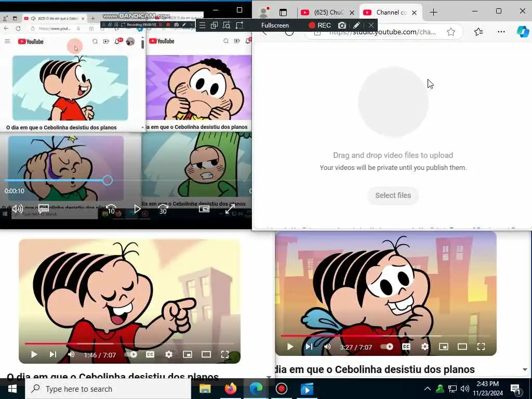
Task: Open Bandicam toolbar hamburger menu
Action: (x=202, y=25)
